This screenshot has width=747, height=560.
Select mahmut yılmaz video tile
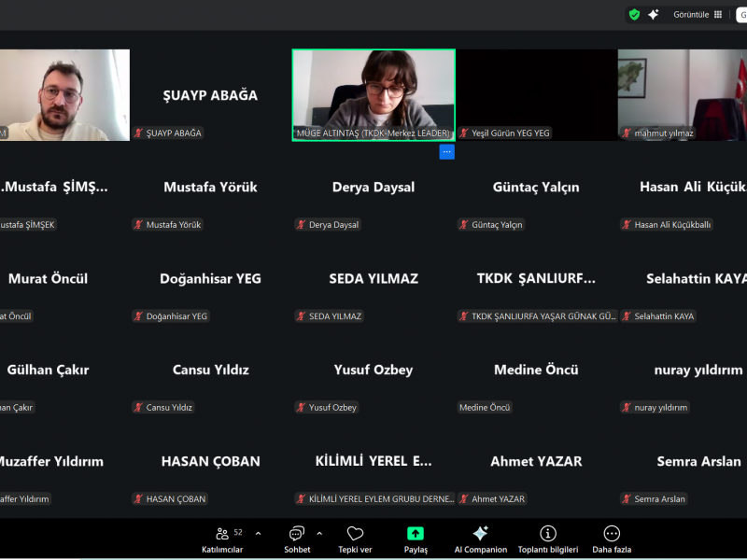click(683, 93)
